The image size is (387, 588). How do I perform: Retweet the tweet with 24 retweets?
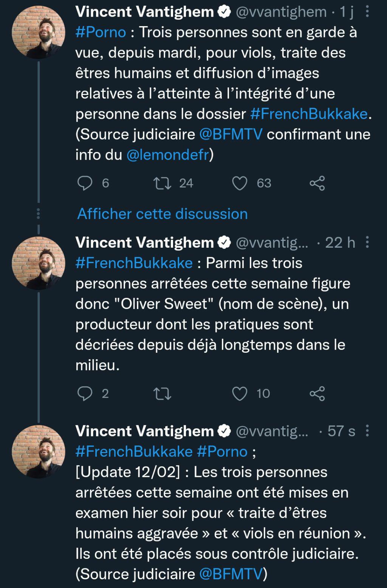(x=163, y=183)
